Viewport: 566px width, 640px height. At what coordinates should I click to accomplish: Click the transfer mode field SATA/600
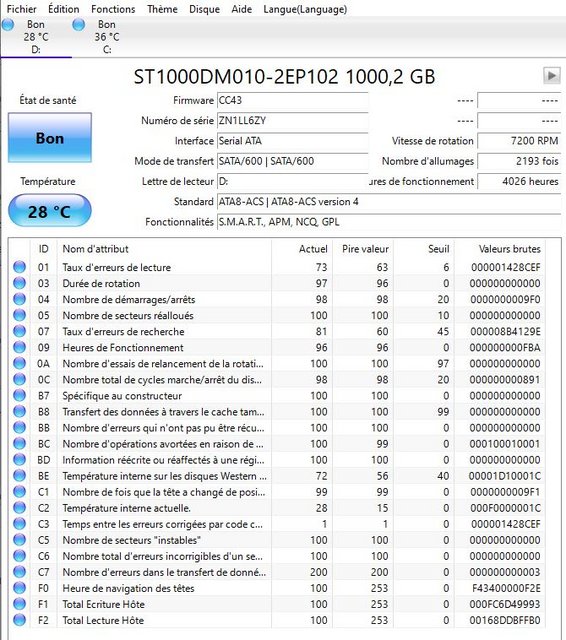coord(293,161)
